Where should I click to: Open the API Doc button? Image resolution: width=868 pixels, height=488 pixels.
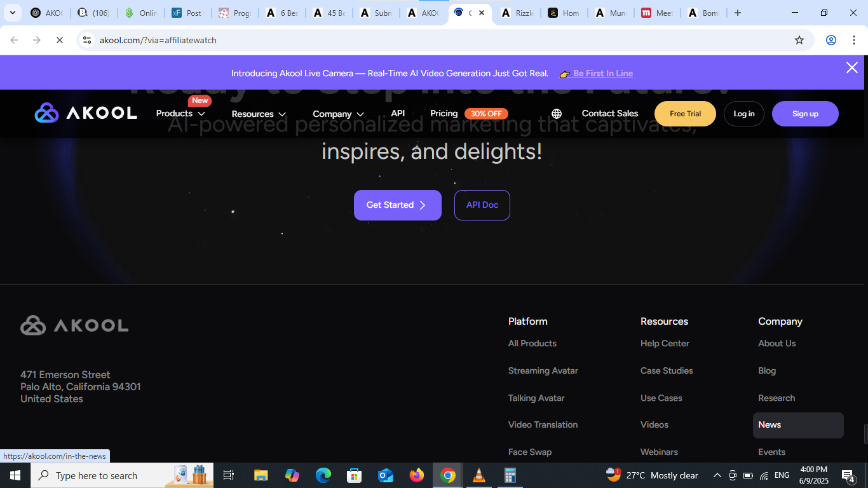point(482,205)
